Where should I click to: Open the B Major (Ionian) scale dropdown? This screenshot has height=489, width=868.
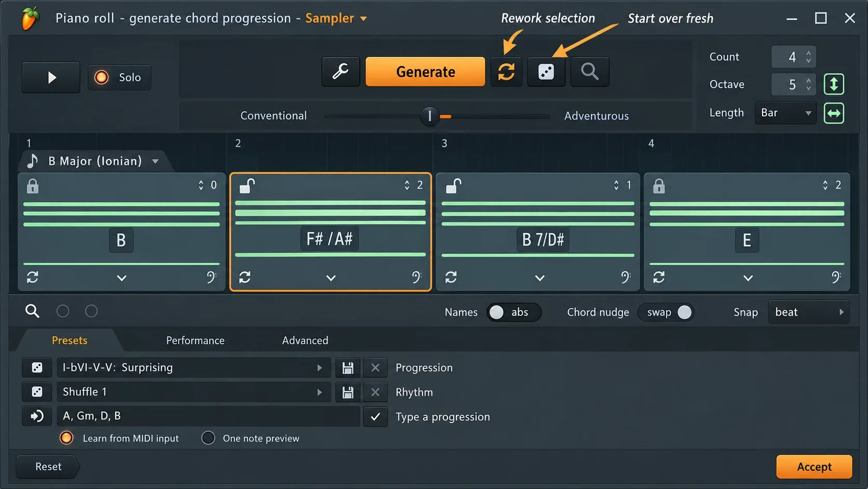(94, 161)
